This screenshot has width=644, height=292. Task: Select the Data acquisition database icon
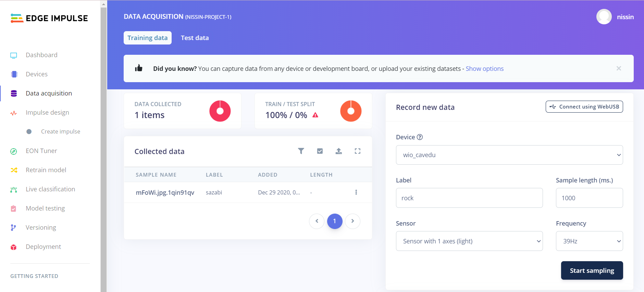coord(14,93)
